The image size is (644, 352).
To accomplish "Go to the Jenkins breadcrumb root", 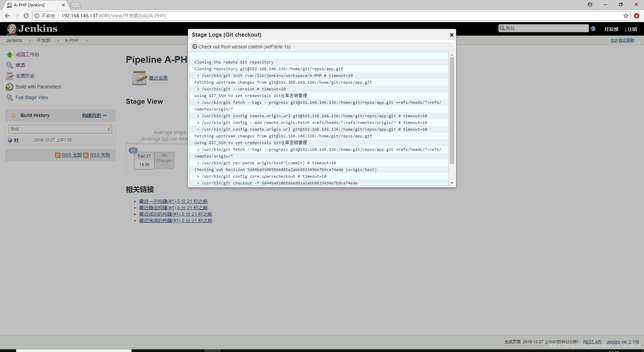I will (x=14, y=40).
